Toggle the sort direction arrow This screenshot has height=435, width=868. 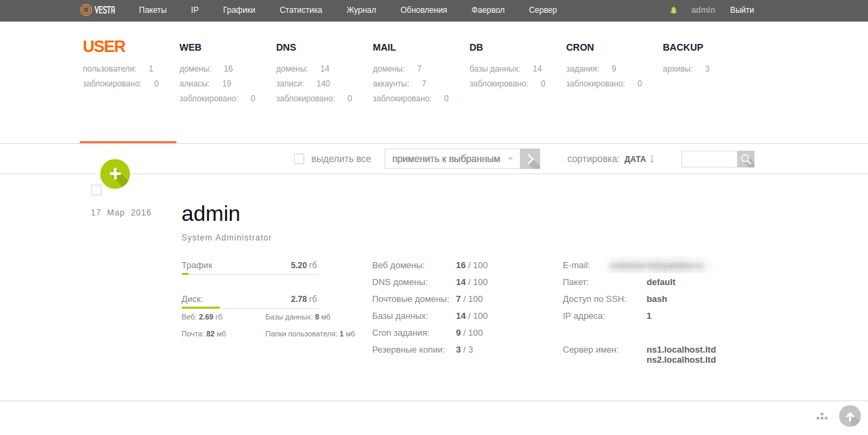[652, 159]
